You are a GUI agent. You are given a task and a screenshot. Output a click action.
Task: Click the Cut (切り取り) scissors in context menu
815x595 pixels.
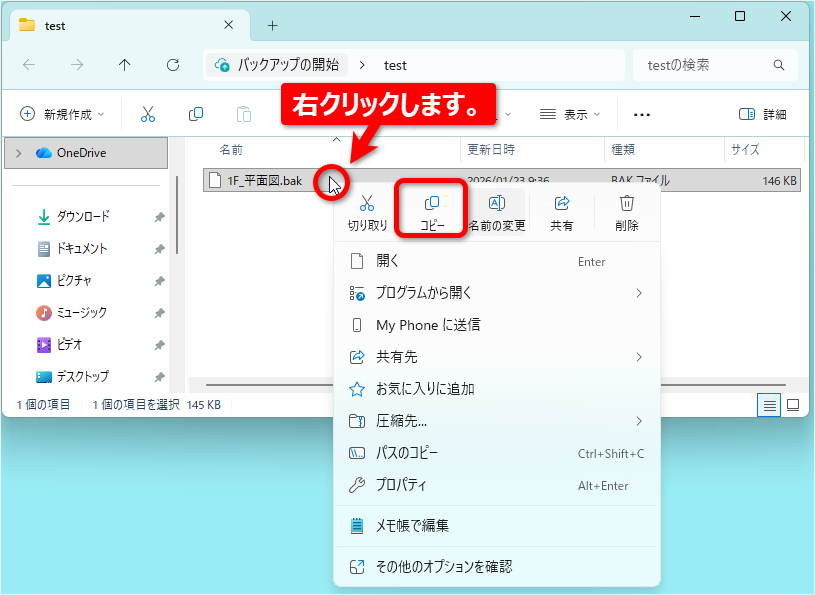coord(367,203)
